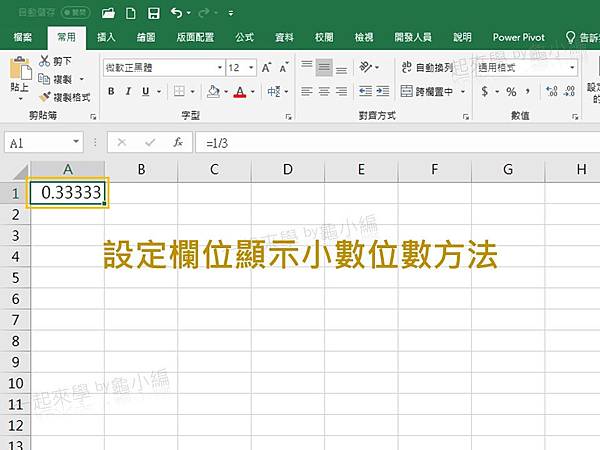Click 自動換列 (Wrap Text) button
This screenshot has height=450, width=600.
click(x=427, y=67)
